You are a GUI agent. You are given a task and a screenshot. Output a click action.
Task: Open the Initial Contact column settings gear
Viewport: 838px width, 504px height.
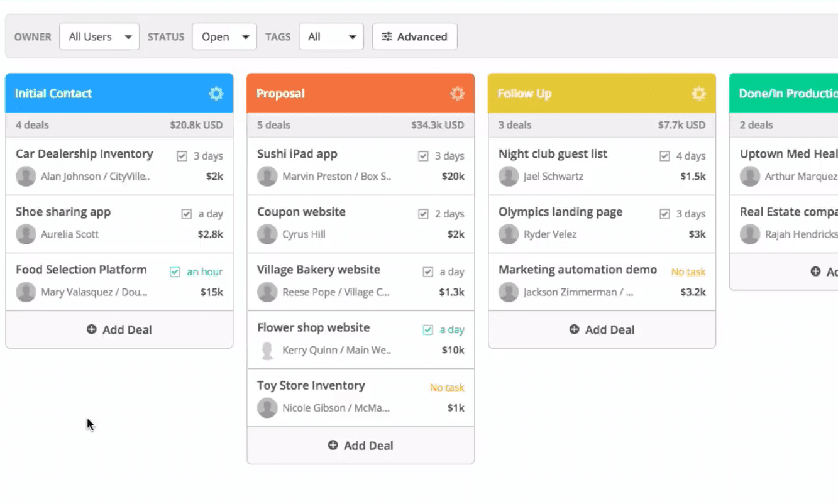coord(216,93)
